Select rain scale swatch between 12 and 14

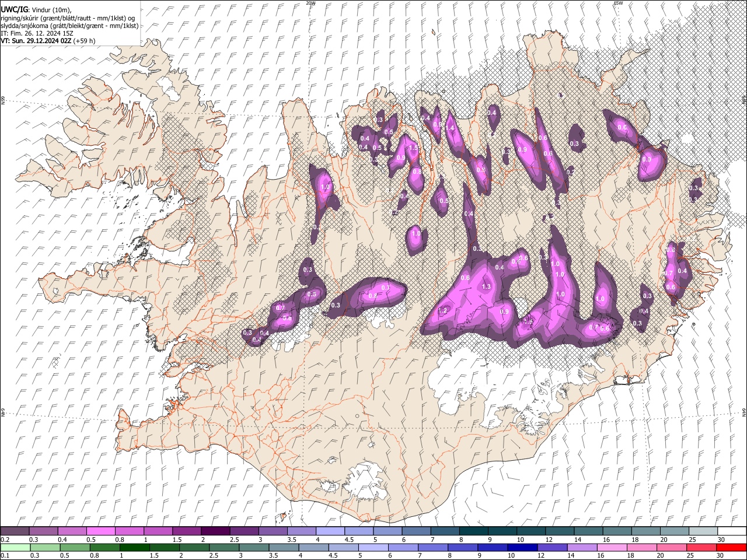[x=552, y=547]
